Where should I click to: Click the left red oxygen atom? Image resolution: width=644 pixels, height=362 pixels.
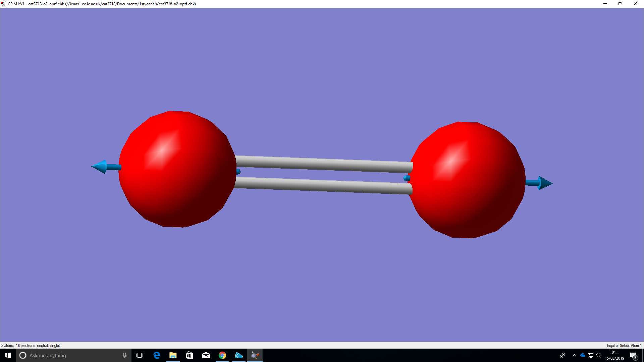[x=177, y=169]
